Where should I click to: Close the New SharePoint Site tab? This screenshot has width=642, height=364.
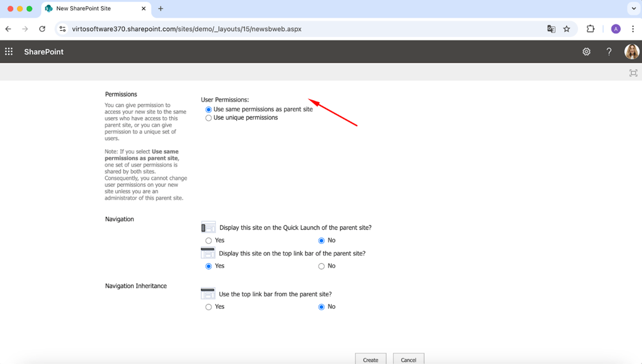[x=144, y=9]
